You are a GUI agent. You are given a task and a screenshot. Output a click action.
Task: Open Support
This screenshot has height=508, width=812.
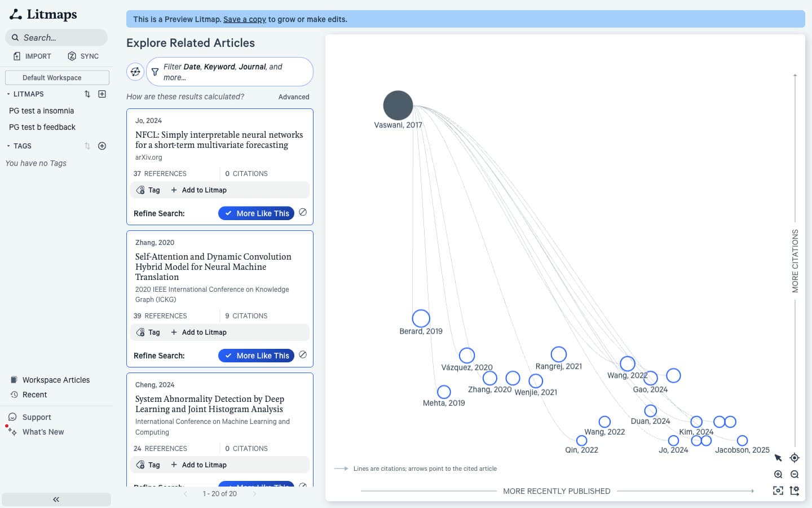[x=30, y=417]
